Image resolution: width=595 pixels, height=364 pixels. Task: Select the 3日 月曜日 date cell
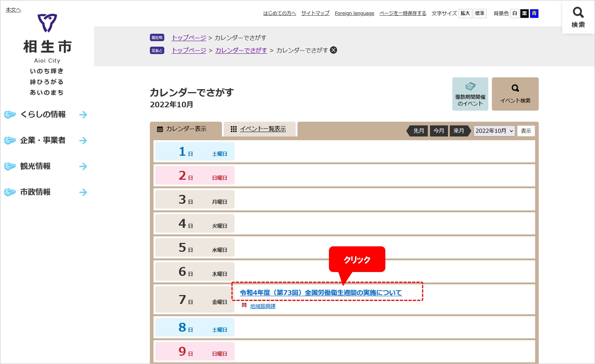click(x=195, y=200)
